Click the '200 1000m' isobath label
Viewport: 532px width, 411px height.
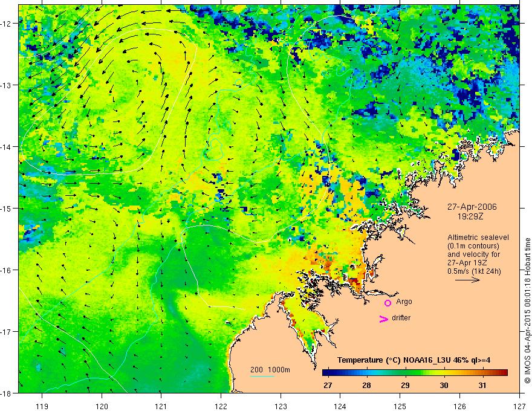[270, 370]
